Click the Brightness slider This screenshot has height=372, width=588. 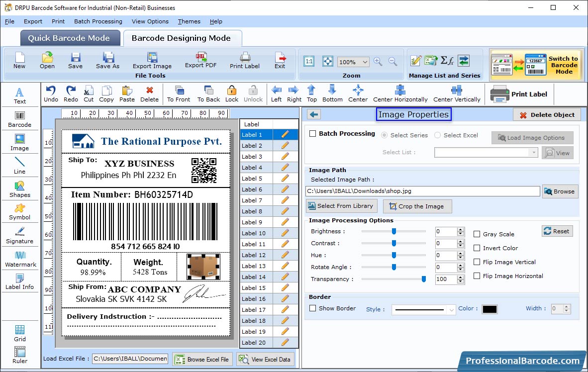click(x=394, y=231)
